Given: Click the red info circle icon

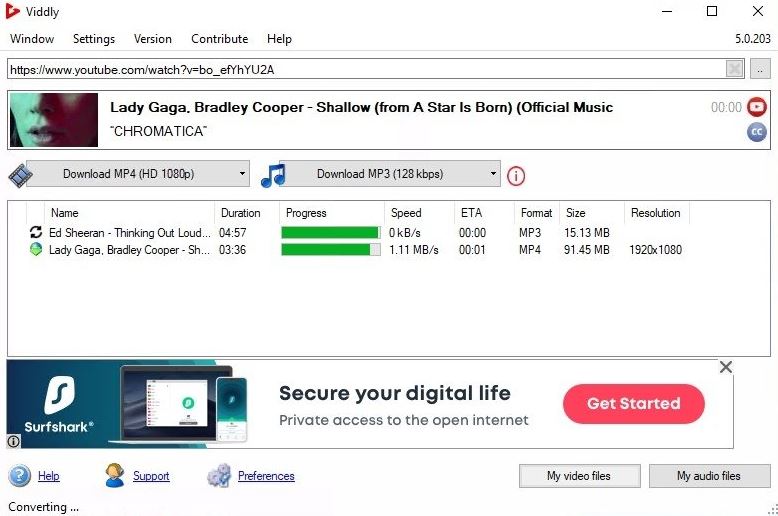Looking at the screenshot, I should click(516, 176).
